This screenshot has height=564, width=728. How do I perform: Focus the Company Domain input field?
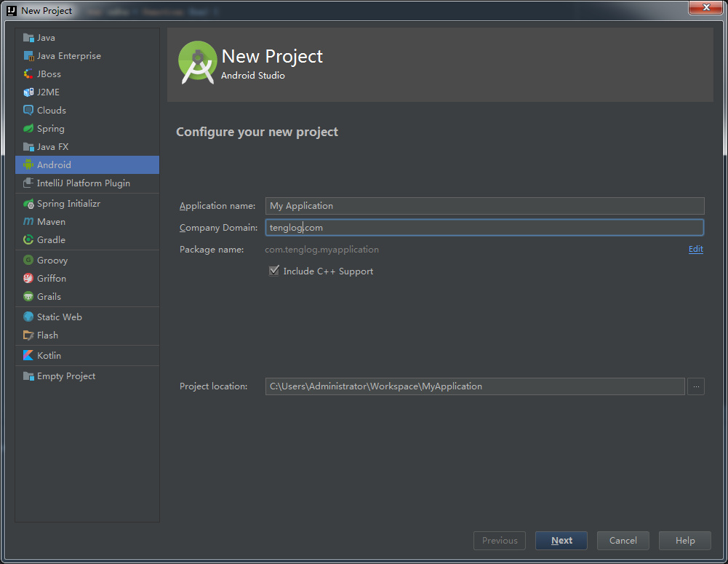484,228
